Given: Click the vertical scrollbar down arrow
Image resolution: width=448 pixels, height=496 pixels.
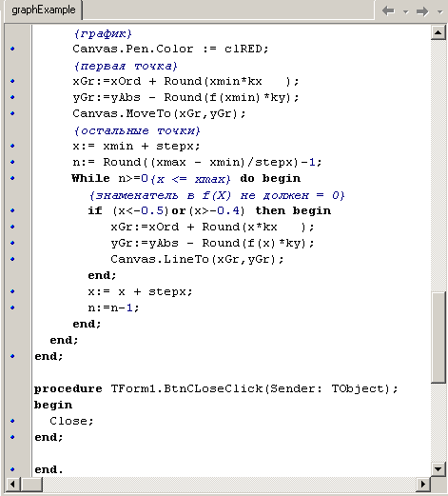Looking at the screenshot, I should (x=438, y=469).
